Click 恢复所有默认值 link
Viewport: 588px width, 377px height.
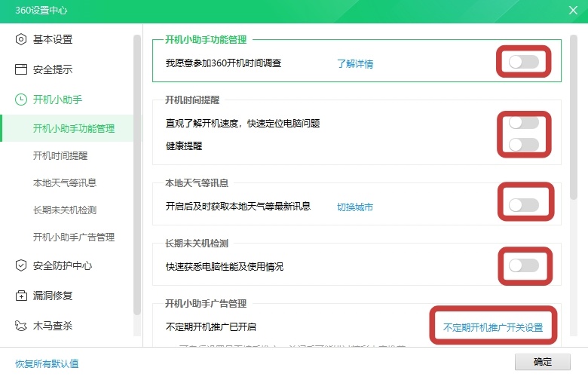click(47, 363)
